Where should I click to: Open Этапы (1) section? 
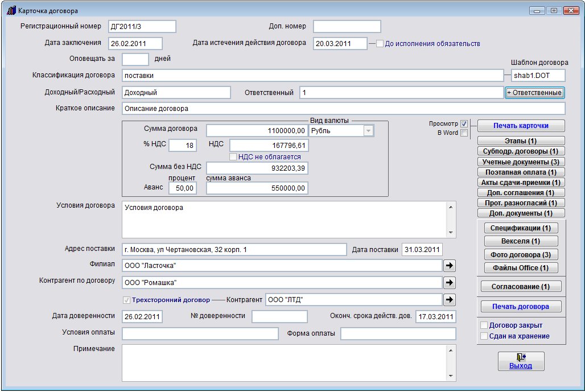point(521,141)
